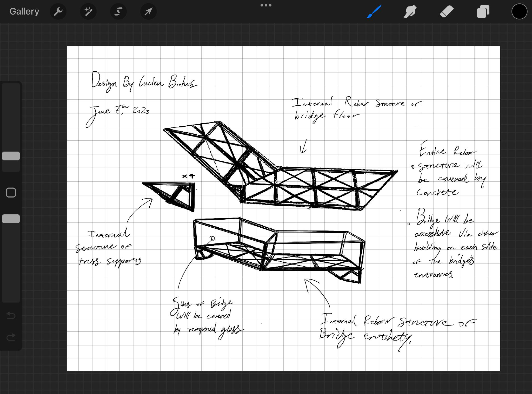Tap the brush opacity slider handle
Image resolution: width=532 pixels, height=394 pixels.
click(11, 219)
